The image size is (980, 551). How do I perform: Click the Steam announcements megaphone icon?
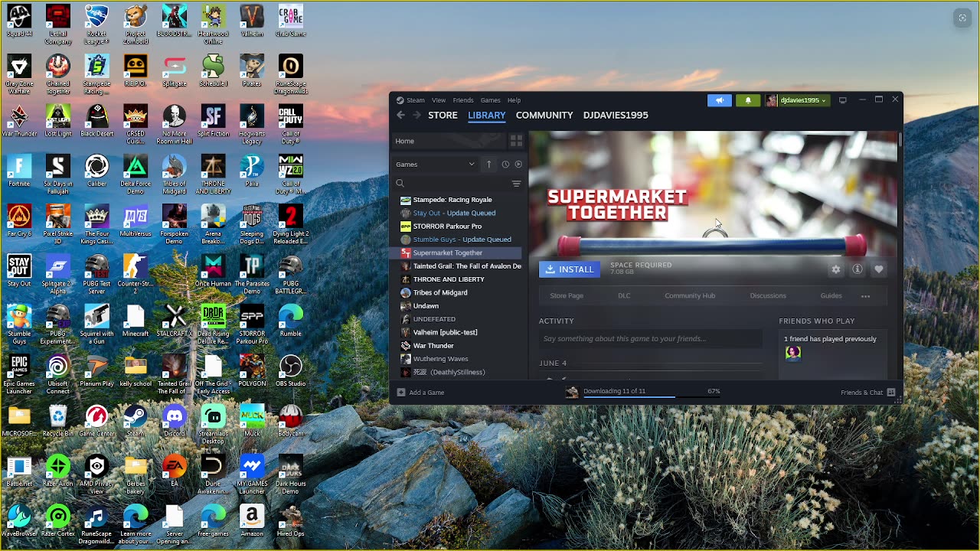pos(719,100)
